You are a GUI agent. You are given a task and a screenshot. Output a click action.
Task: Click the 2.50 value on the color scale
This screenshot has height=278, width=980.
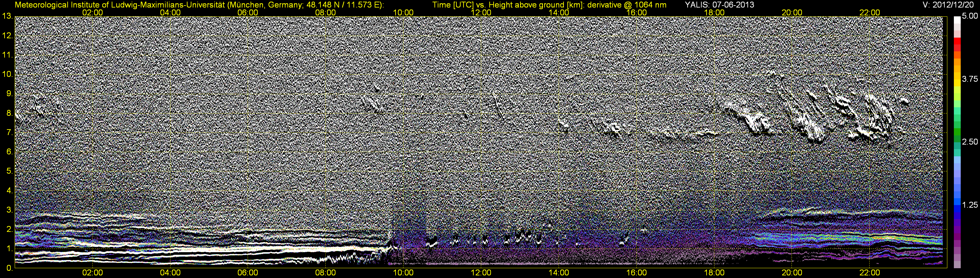970,142
